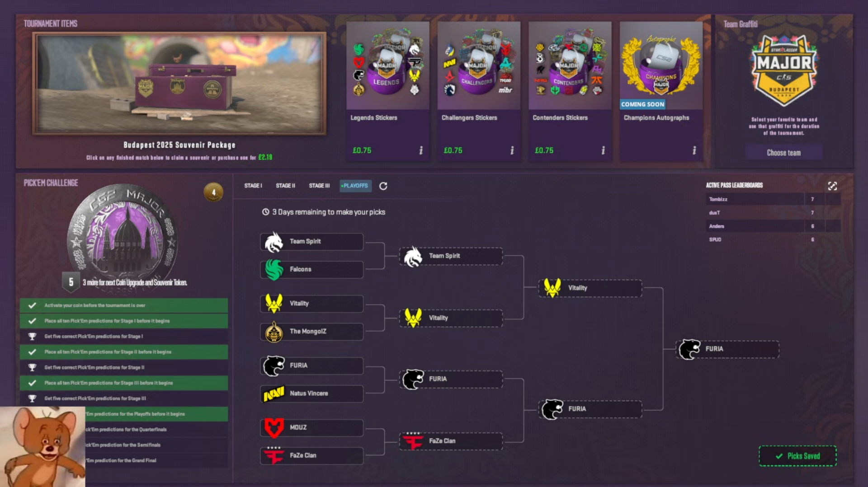868x487 pixels.
Task: Select the FURIA grand final winner slot
Action: tap(727, 349)
